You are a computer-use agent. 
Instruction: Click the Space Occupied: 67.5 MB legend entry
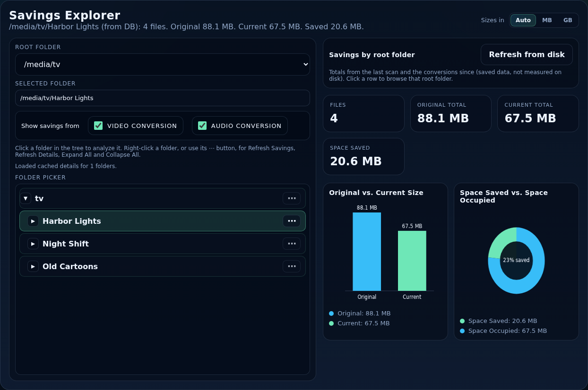(x=503, y=331)
